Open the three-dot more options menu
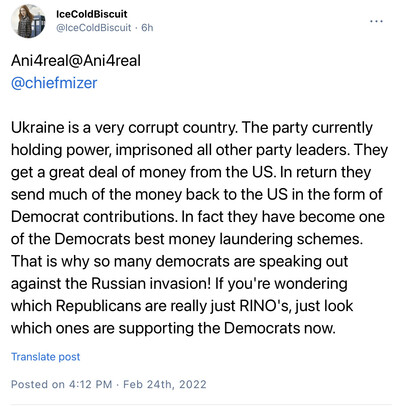The width and height of the screenshot is (393, 406). pos(376,21)
